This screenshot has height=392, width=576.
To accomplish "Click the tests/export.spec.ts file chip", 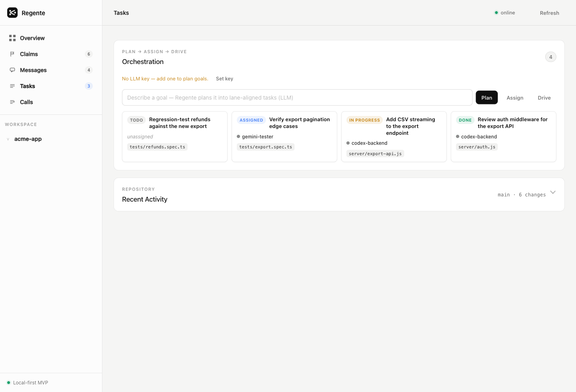I will coord(266,147).
